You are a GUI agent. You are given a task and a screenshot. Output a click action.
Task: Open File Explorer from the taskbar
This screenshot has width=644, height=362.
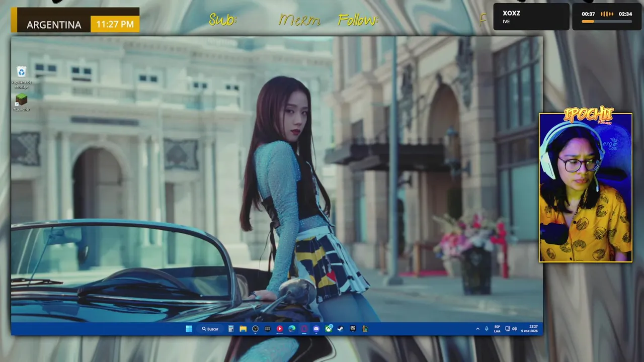pos(243,329)
